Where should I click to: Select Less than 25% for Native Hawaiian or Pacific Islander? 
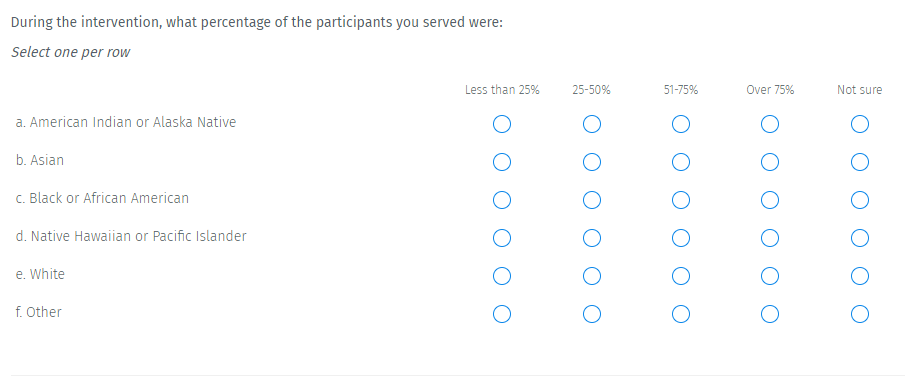[x=502, y=238]
